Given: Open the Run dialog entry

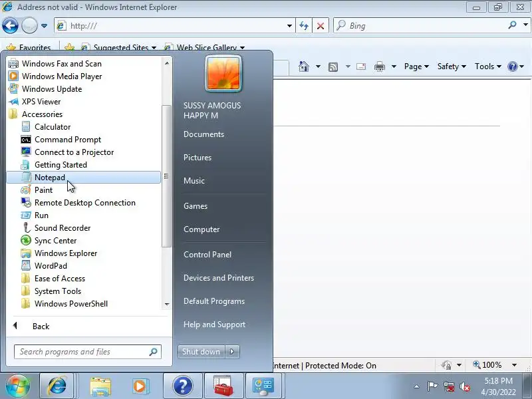Looking at the screenshot, I should pos(35,215).
